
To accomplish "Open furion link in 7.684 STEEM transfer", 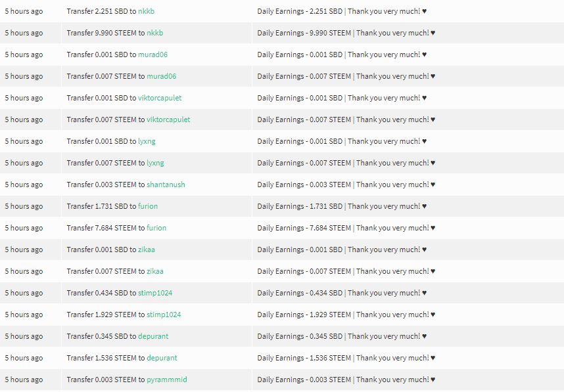I will (156, 228).
